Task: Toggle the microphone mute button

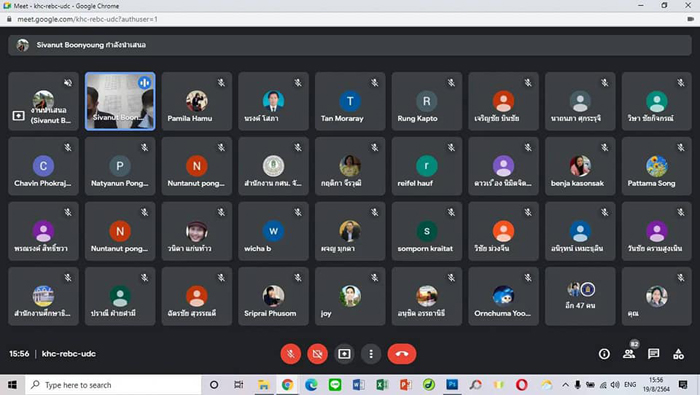Action: 291,354
